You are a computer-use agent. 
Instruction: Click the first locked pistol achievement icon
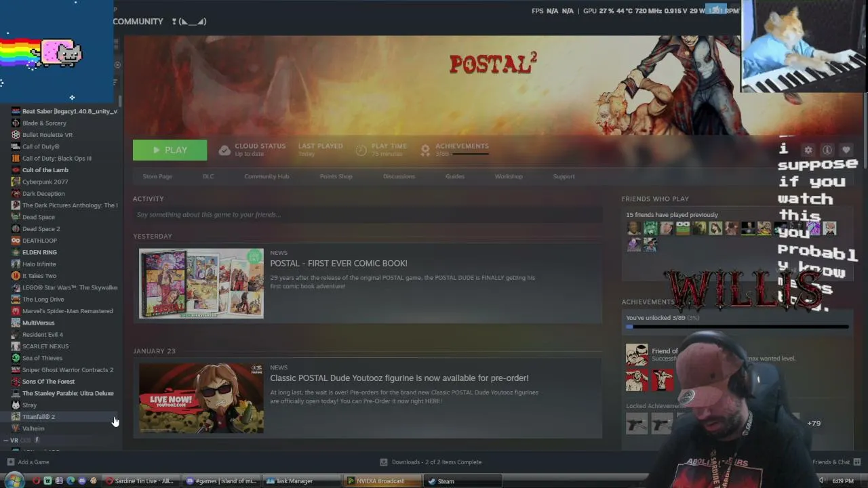click(x=637, y=424)
